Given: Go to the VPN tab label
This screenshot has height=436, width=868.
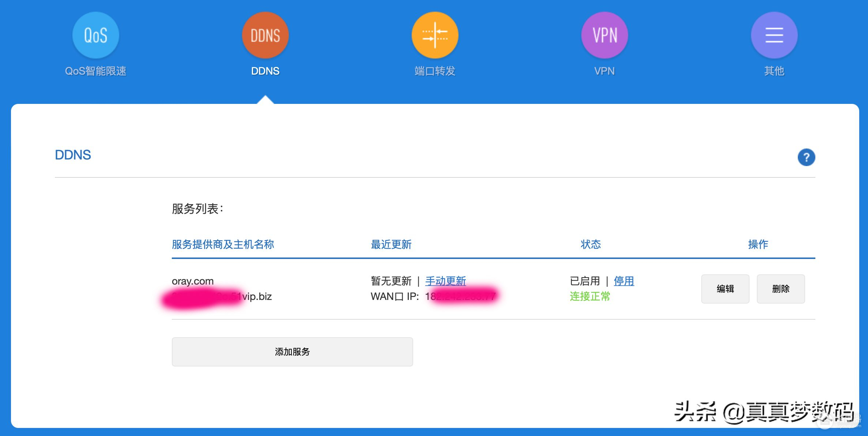Looking at the screenshot, I should tap(604, 71).
